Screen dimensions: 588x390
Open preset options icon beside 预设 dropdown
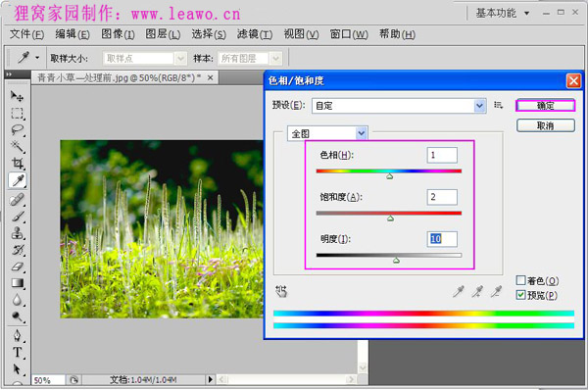pos(498,105)
